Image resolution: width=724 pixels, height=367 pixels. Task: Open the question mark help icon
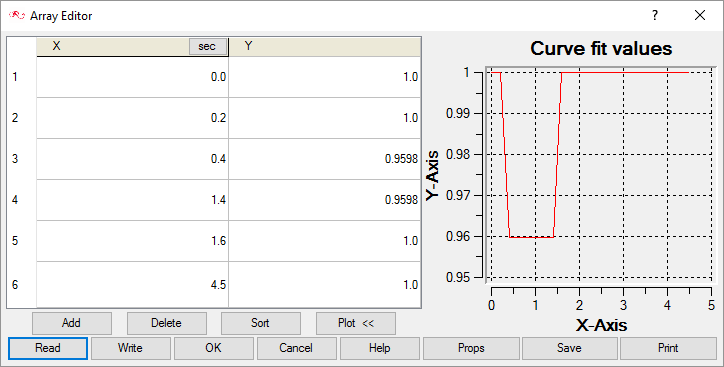click(655, 15)
